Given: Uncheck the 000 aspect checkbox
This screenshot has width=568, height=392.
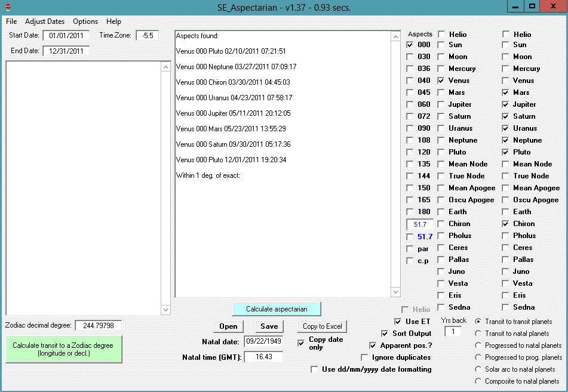Looking at the screenshot, I should click(410, 45).
